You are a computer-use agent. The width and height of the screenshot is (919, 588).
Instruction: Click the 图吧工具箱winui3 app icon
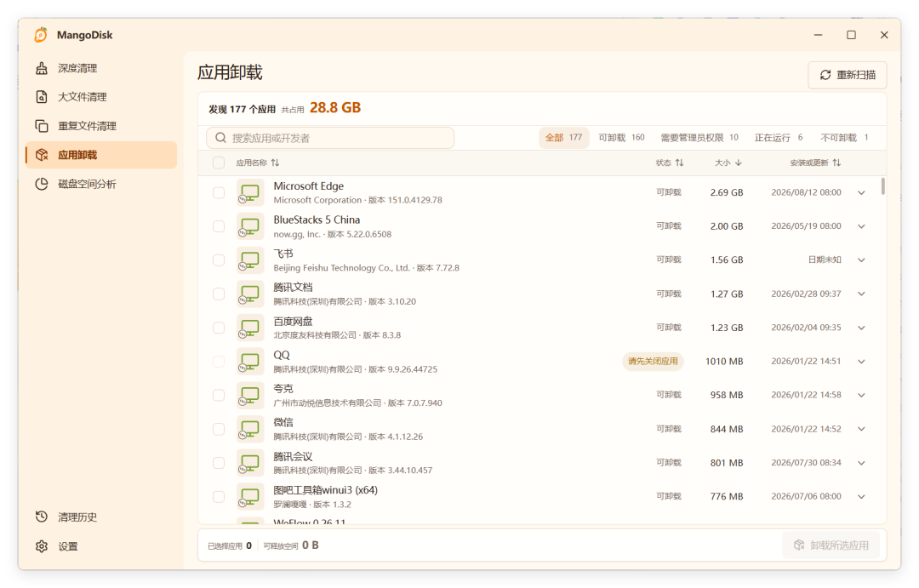(x=250, y=497)
